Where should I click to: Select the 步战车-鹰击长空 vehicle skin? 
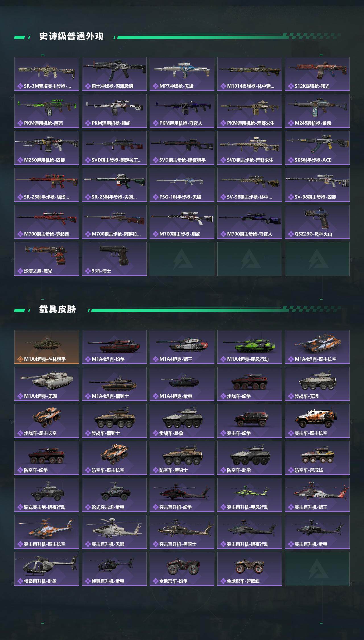tap(47, 421)
